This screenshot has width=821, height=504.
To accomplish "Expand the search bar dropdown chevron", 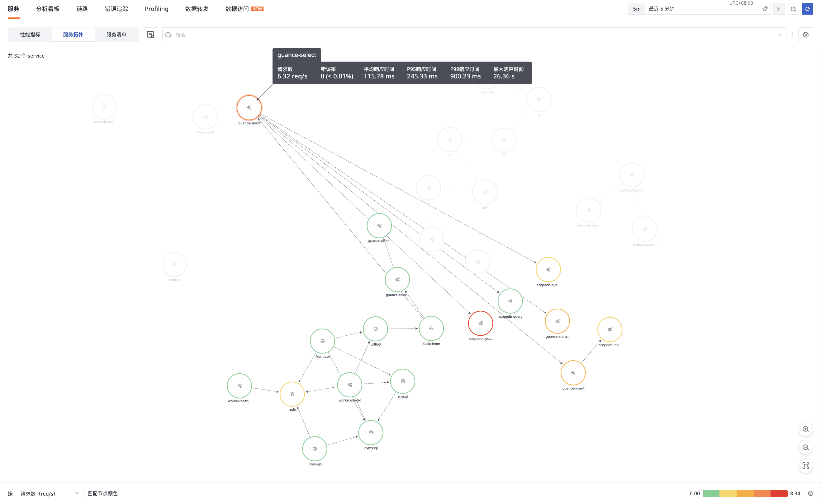I will [780, 35].
